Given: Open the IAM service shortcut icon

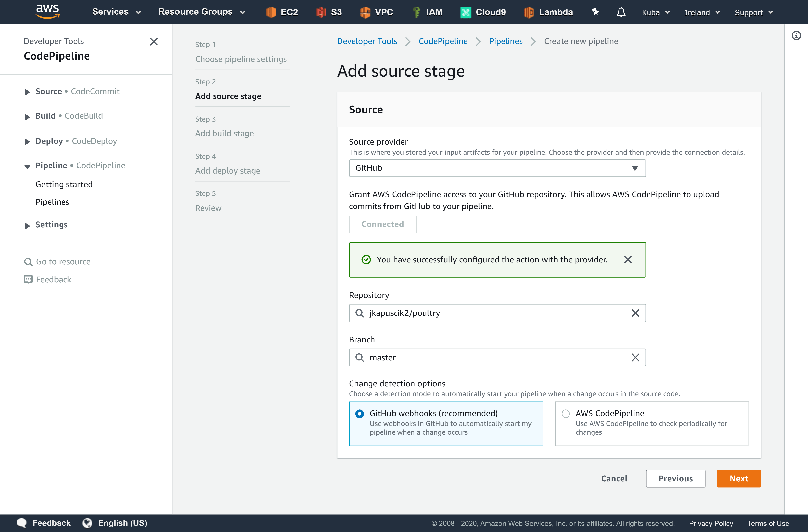Looking at the screenshot, I should (x=416, y=12).
